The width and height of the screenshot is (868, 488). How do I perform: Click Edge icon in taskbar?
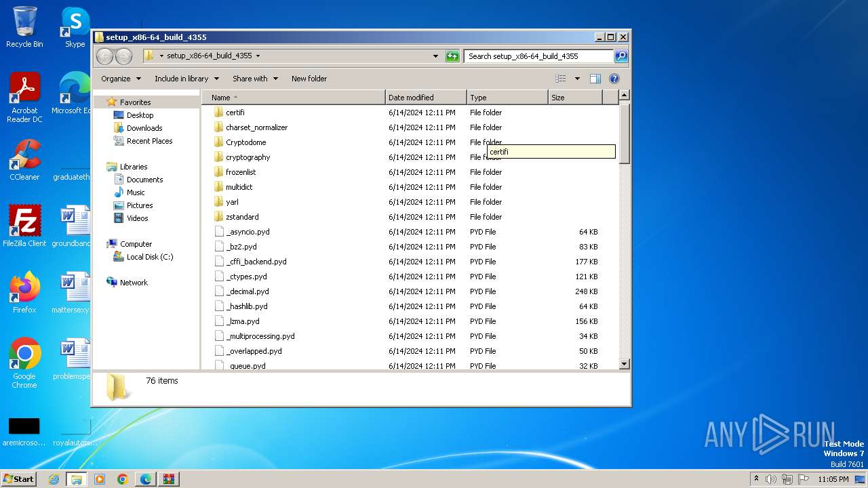click(x=146, y=479)
